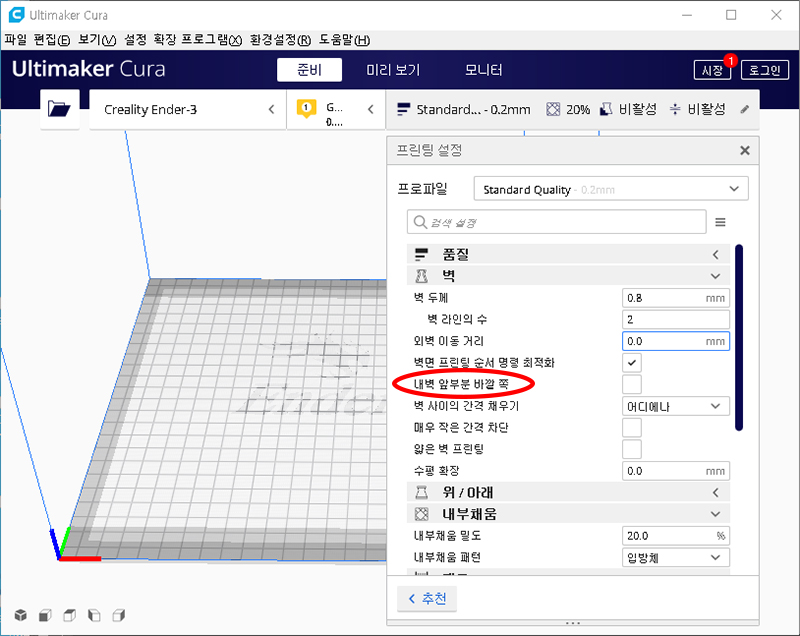800x636 pixels.
Task: Click the 벽 라인의 수 value field
Action: [676, 319]
